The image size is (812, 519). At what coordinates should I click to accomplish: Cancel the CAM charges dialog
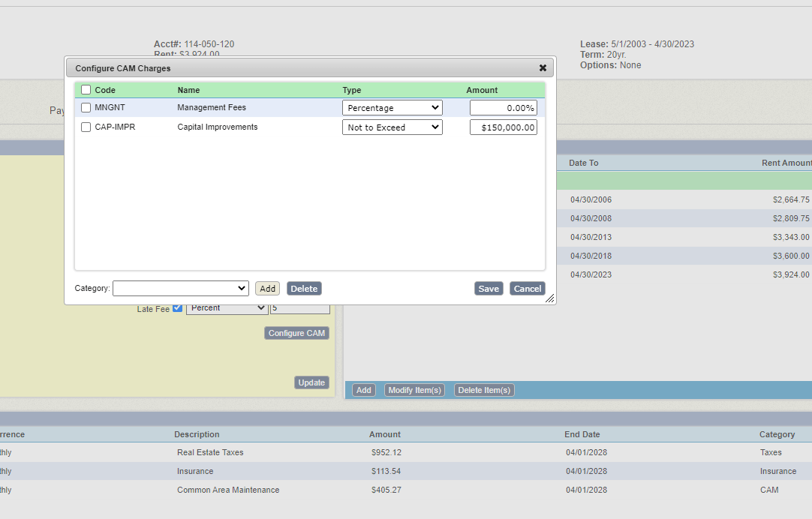click(x=527, y=288)
